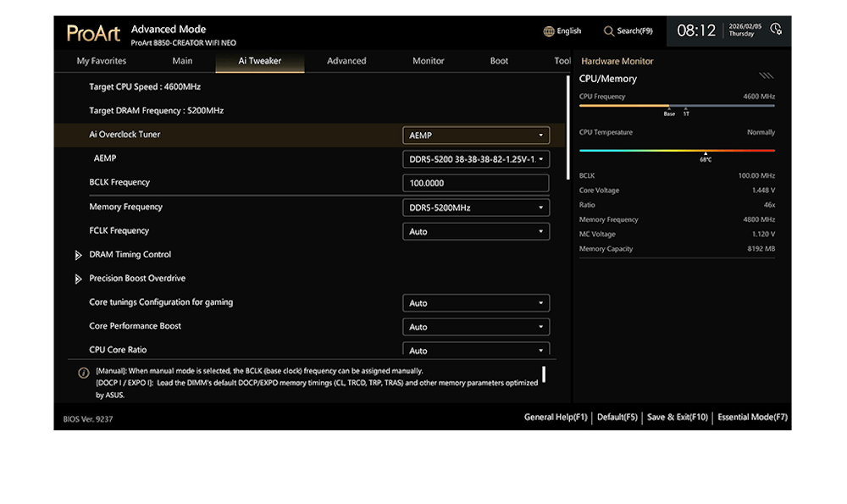The width and height of the screenshot is (847, 504).
Task: Switch to the Boot tab
Action: [x=499, y=61]
